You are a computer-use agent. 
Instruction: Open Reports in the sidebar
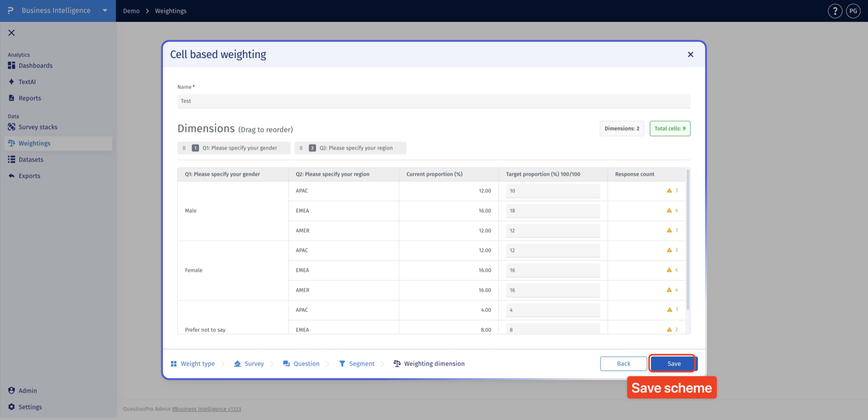tap(30, 98)
